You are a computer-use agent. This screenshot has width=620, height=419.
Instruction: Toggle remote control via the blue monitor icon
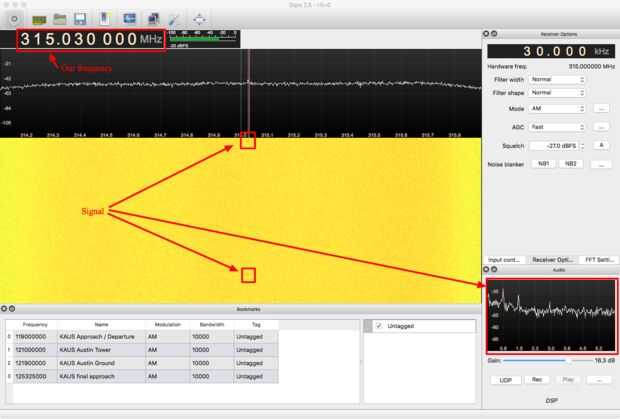coord(129,19)
